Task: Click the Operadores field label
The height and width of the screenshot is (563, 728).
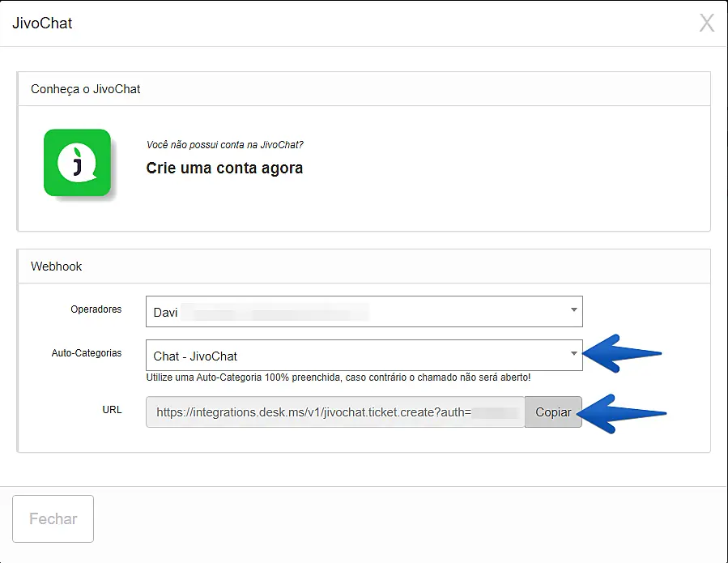Action: [x=96, y=309]
